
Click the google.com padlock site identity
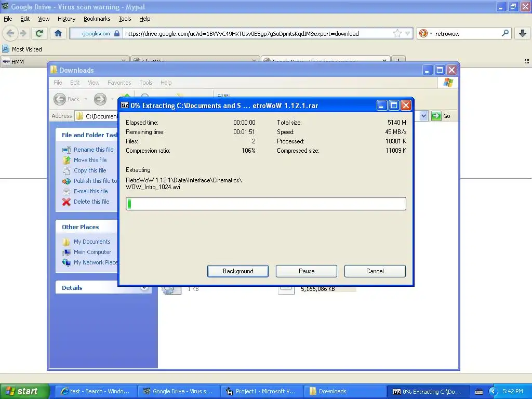(x=97, y=33)
